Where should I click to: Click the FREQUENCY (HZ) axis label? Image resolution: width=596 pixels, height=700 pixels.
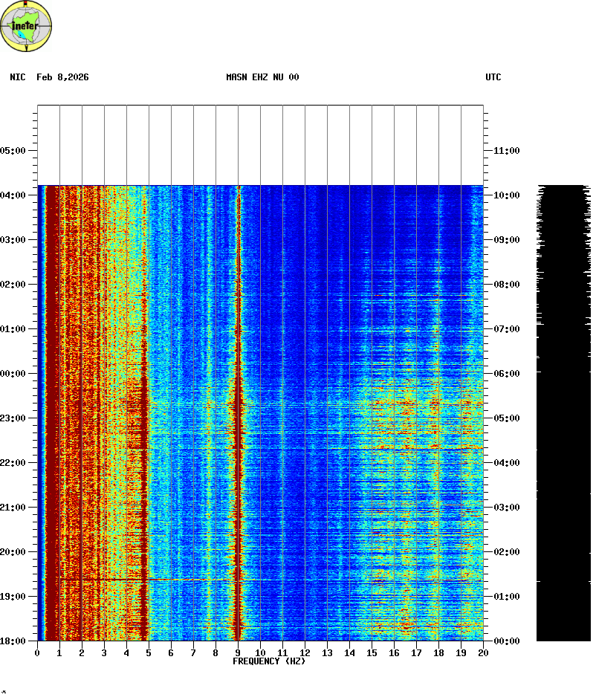pos(269,661)
